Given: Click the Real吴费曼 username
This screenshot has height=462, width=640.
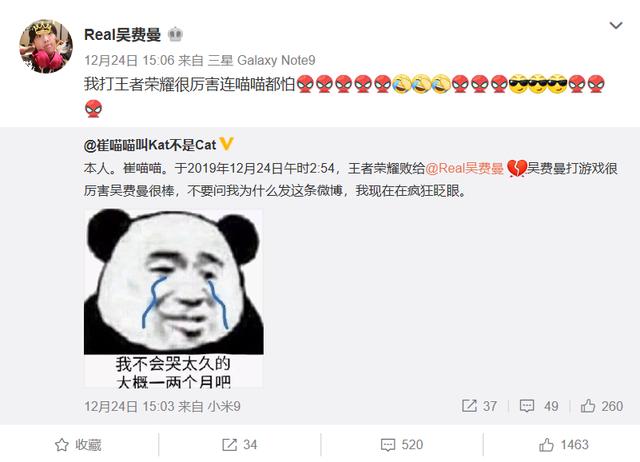Looking at the screenshot, I should click(x=122, y=35).
